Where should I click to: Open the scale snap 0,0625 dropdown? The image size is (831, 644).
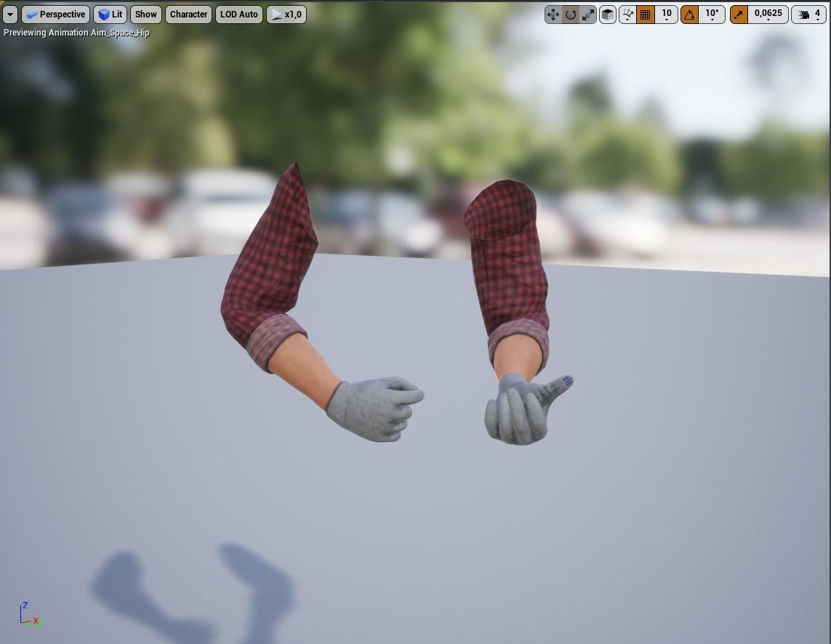coord(768,15)
